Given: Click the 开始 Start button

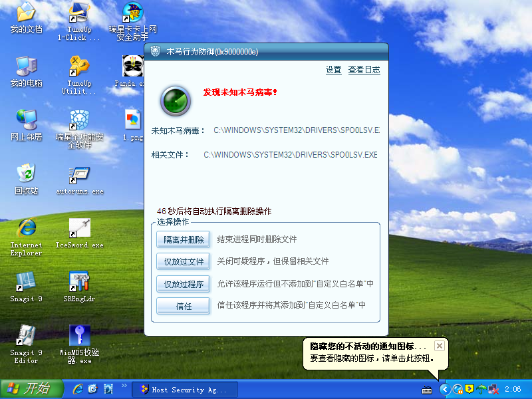Looking at the screenshot, I should tap(31, 388).
